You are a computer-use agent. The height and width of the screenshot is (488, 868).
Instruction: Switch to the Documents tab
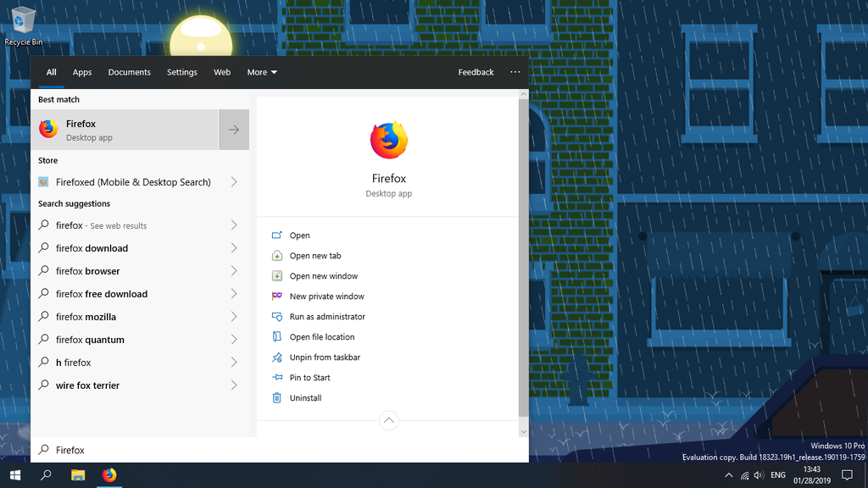129,72
